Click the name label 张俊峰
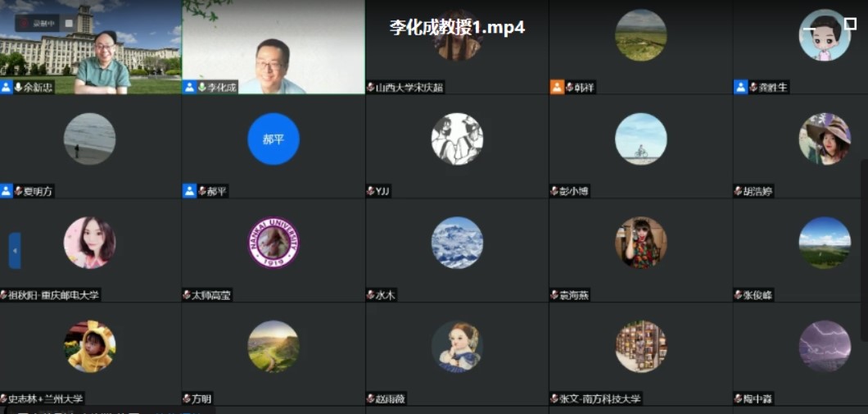This screenshot has width=868, height=414. click(x=757, y=295)
